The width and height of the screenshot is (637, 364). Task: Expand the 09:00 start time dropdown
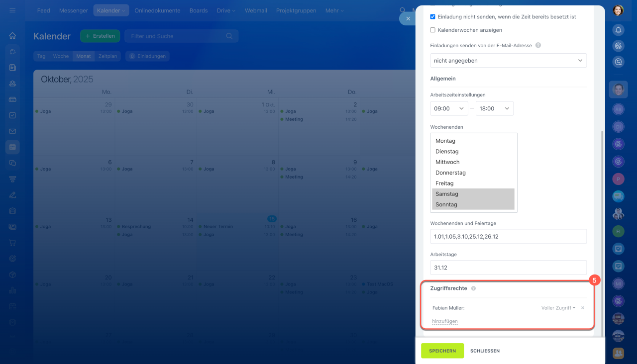449,108
